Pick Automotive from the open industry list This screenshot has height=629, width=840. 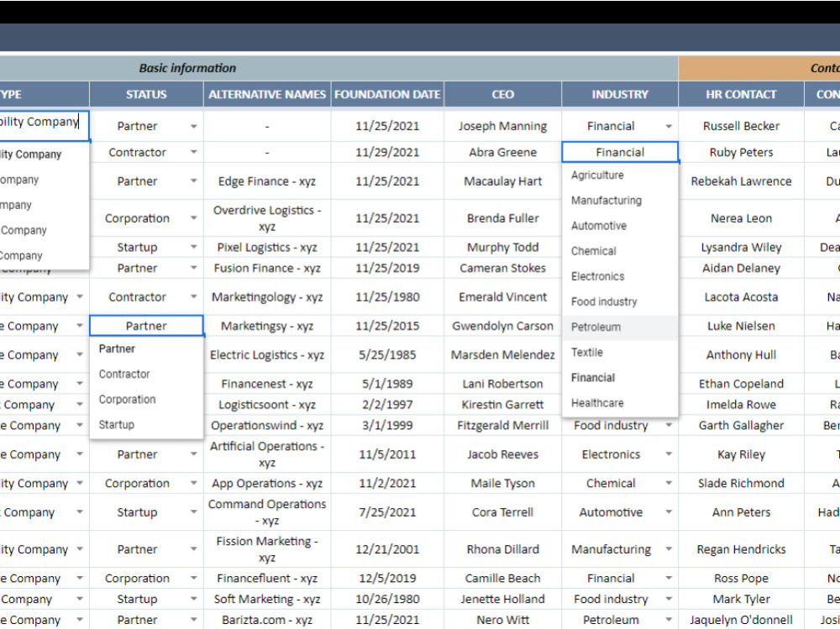(620, 226)
